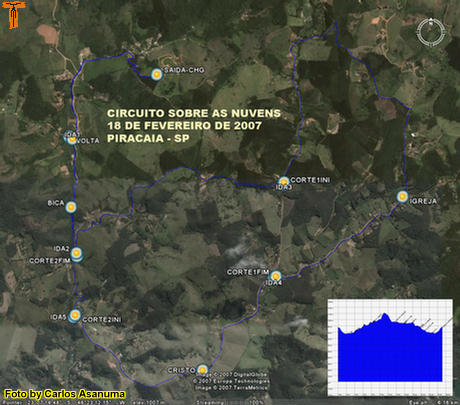This screenshot has width=460, height=405.
Task: Click the PIRACAIA - SP caption line
Action: pos(148,138)
